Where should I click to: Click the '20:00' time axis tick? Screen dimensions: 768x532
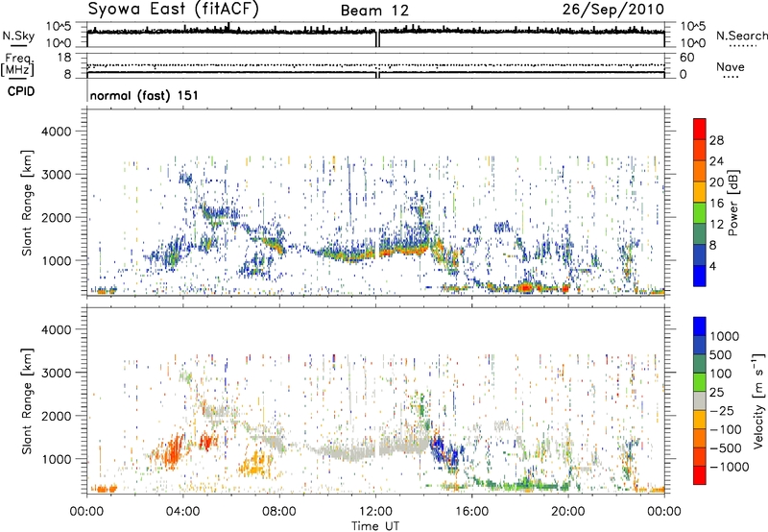(x=567, y=512)
